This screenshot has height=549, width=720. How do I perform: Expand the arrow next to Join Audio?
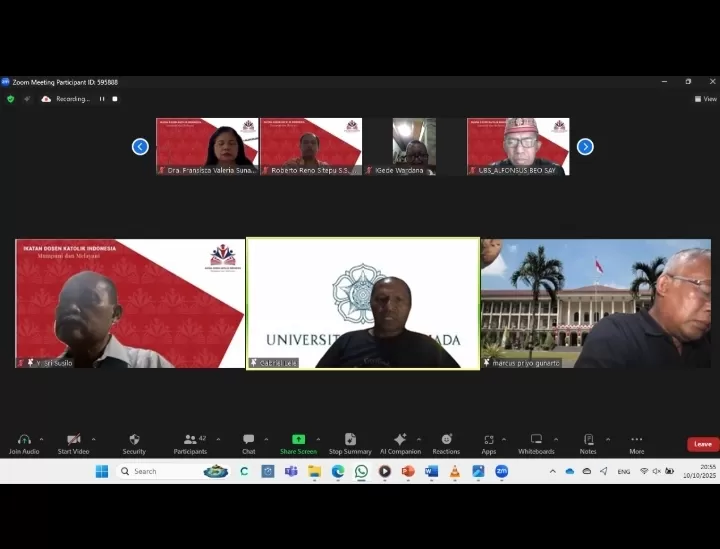point(43,438)
